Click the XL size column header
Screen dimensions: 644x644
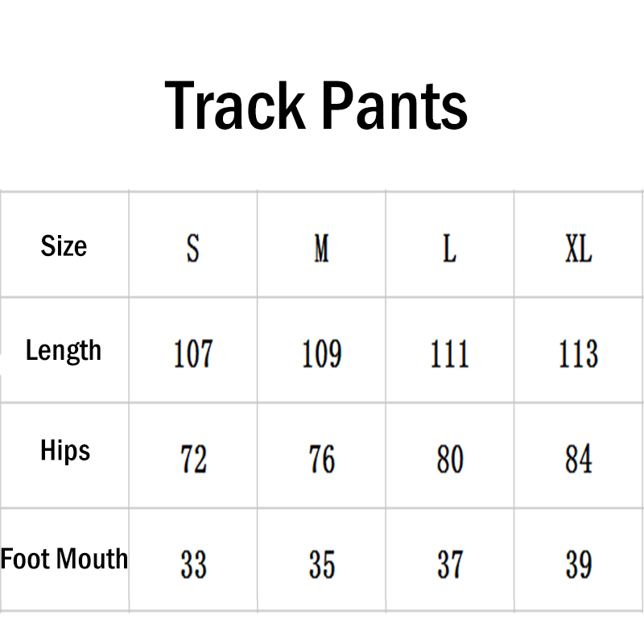pos(578,247)
